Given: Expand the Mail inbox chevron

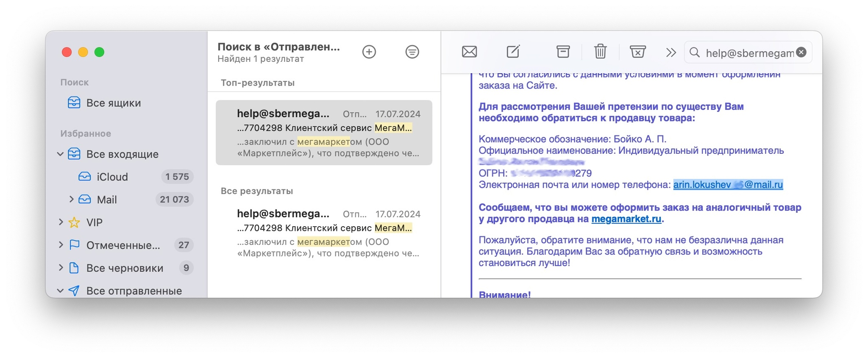Looking at the screenshot, I should click(71, 199).
